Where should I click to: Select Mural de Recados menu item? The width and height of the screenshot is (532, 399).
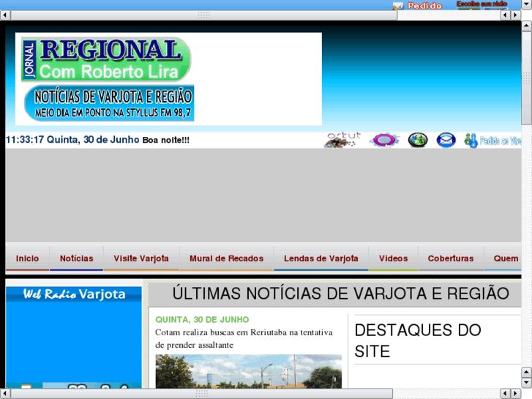[x=226, y=258]
